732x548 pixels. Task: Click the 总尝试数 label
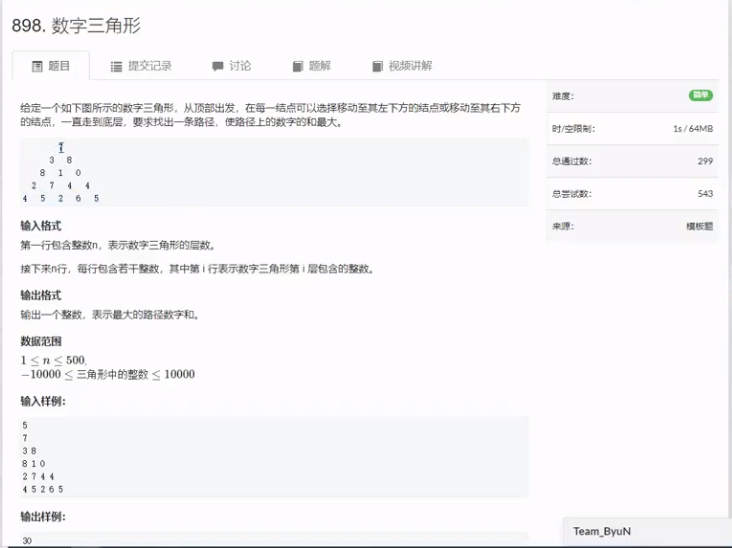pyautogui.click(x=571, y=194)
